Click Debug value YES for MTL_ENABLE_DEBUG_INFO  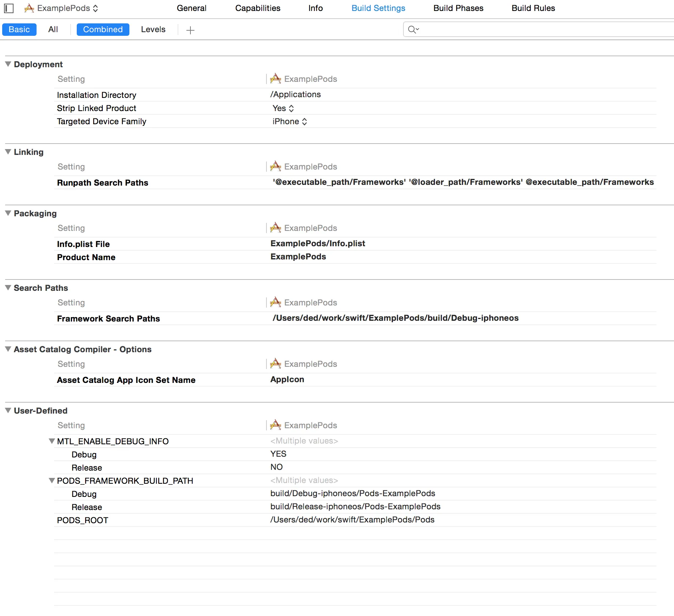click(279, 454)
